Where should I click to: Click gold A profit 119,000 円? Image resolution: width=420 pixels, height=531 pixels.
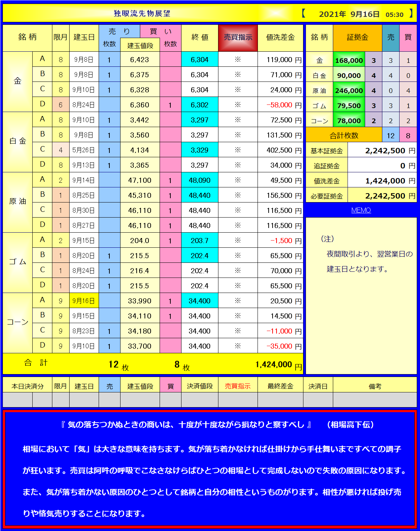pyautogui.click(x=280, y=60)
